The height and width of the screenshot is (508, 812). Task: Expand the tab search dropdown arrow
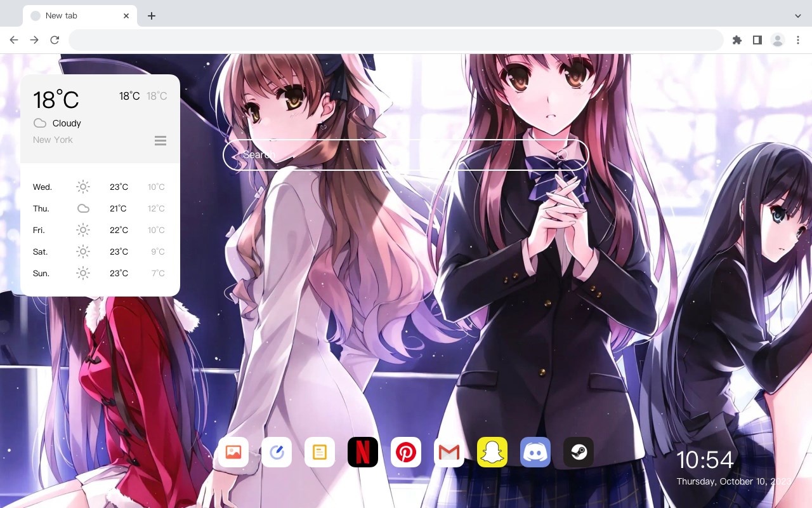(x=798, y=16)
